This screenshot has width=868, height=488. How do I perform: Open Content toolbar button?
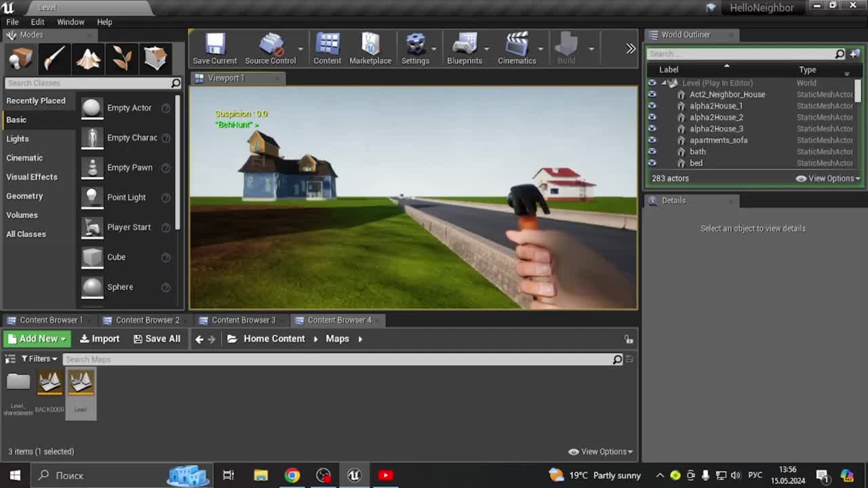coord(327,49)
